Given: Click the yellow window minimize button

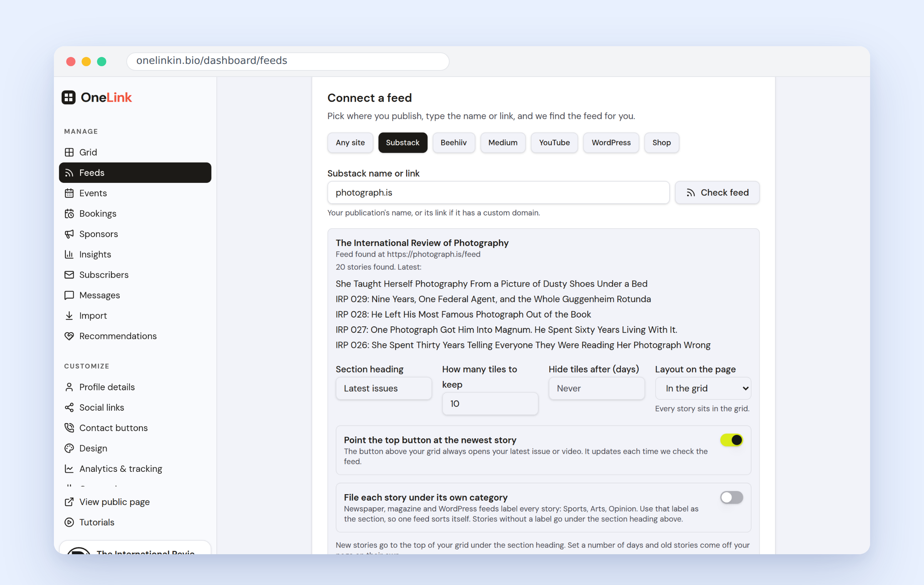Looking at the screenshot, I should [86, 61].
